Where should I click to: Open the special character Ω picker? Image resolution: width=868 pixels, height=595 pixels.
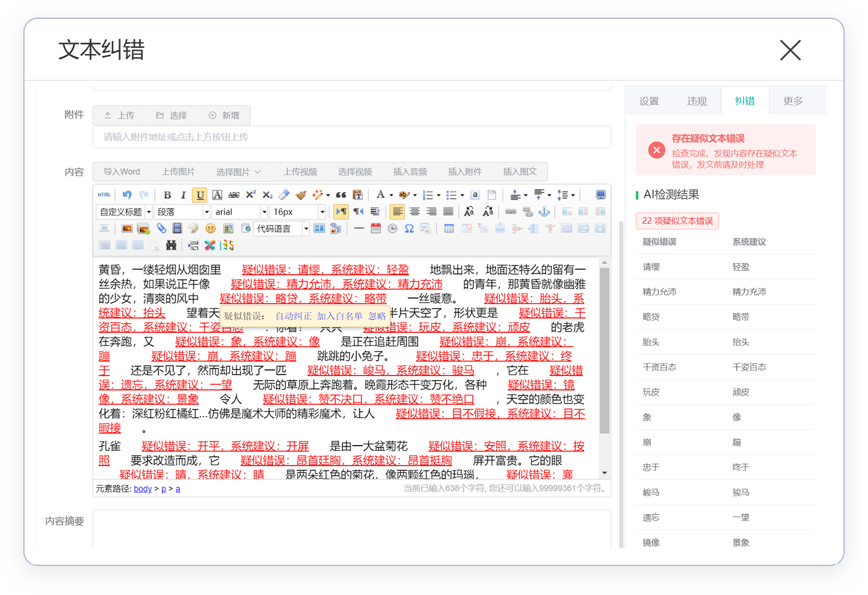click(x=409, y=229)
